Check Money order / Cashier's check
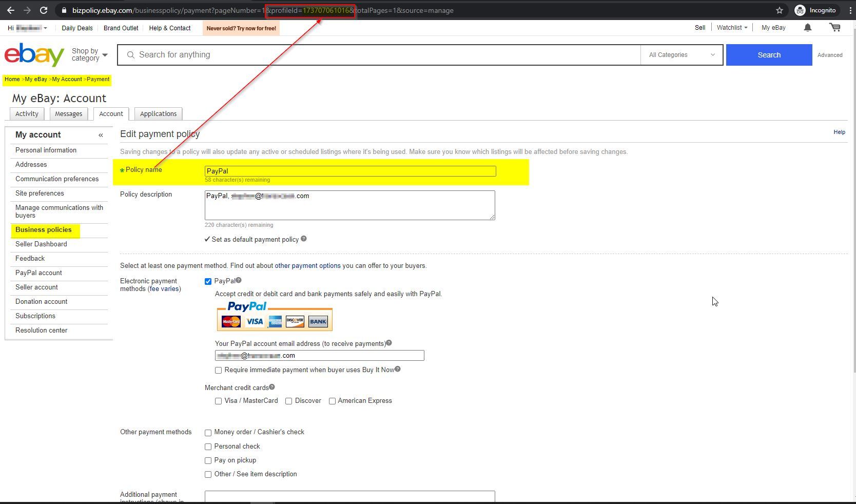Screen dimensions: 856x504 click(208, 433)
